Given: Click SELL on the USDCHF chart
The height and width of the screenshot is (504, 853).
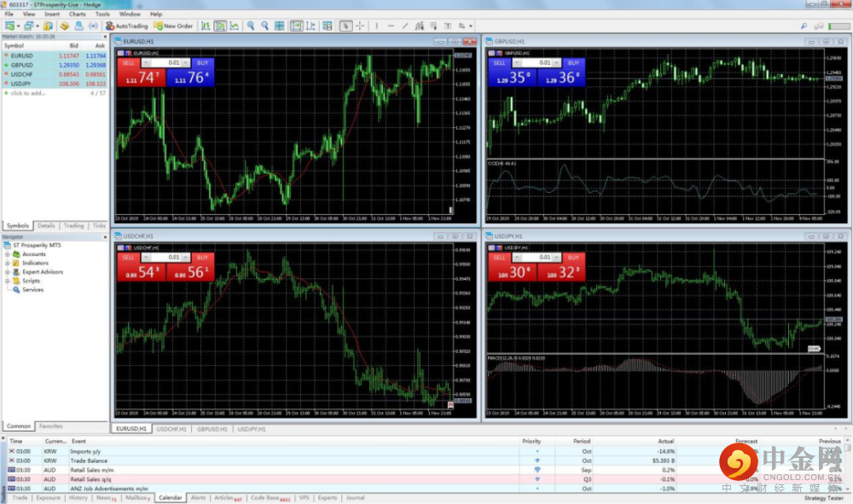Looking at the screenshot, I should (x=142, y=268).
